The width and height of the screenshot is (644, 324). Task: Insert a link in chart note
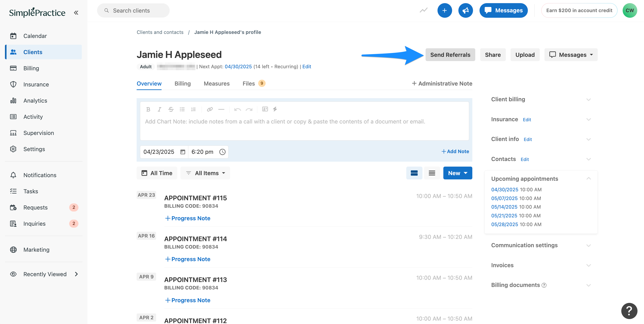coord(210,109)
